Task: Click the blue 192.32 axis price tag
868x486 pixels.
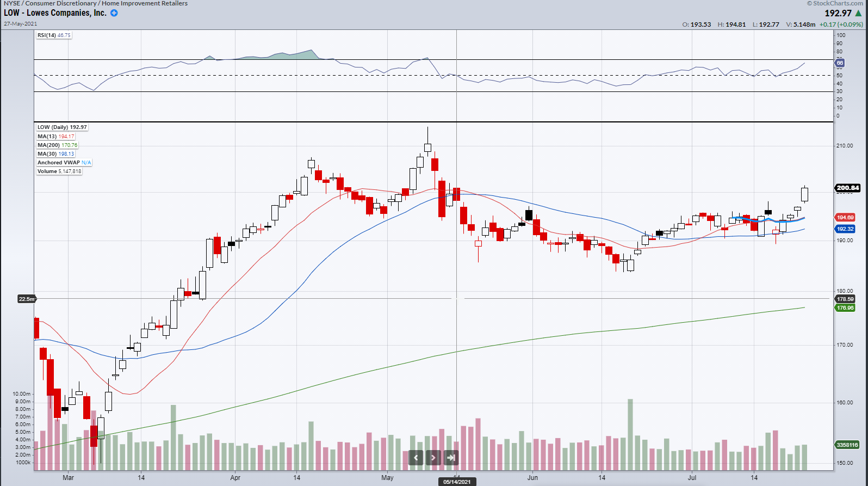Action: [x=845, y=229]
